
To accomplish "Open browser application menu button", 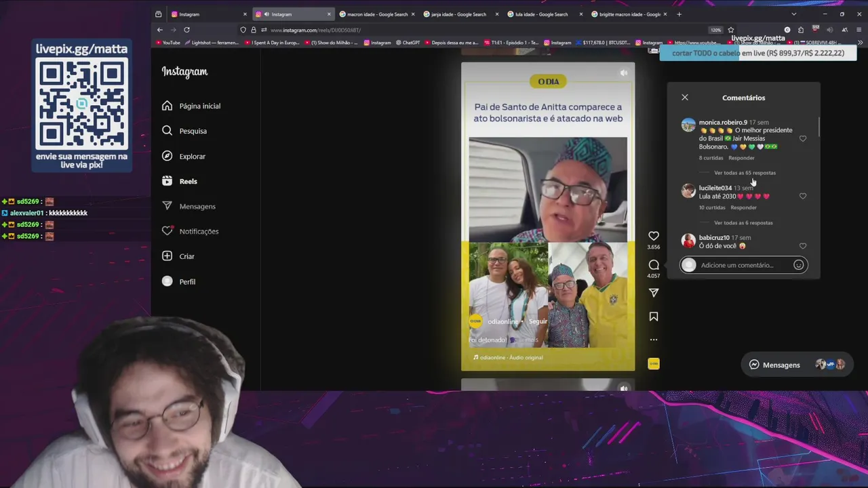I will pyautogui.click(x=859, y=30).
